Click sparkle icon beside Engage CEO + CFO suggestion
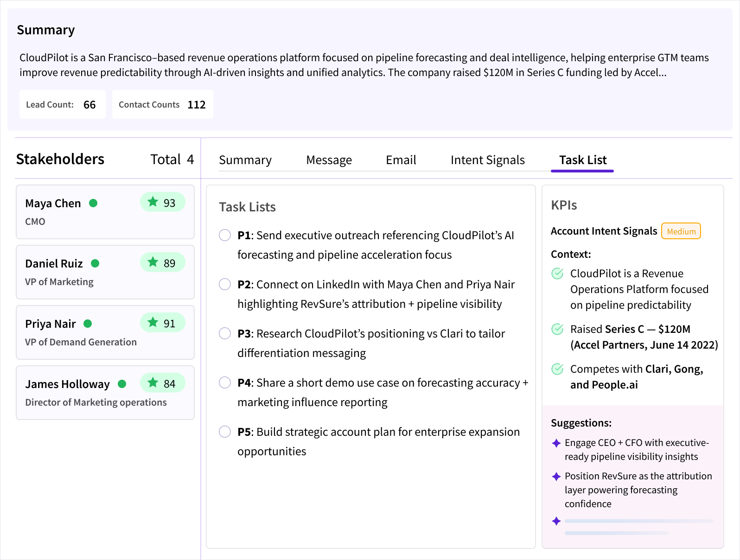The width and height of the screenshot is (740, 560). [x=556, y=443]
